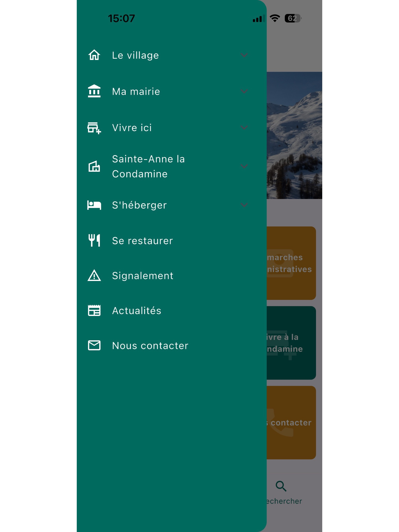Tap the warning triangle Signalement icon
This screenshot has height=532, width=399.
click(94, 275)
